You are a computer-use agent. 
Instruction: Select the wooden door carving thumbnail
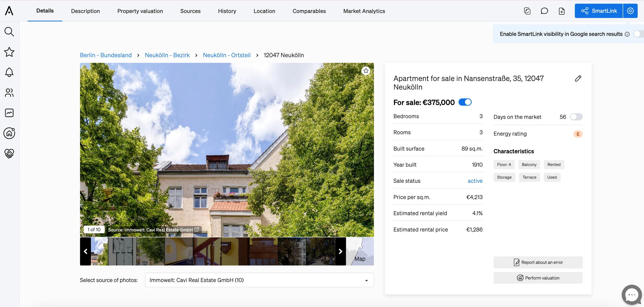264,251
